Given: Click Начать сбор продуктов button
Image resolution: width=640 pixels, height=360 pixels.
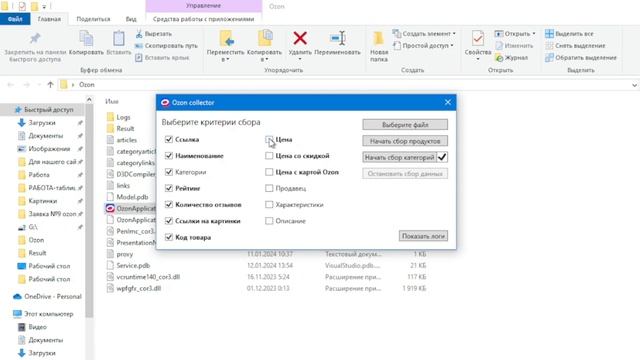Looking at the screenshot, I should (405, 141).
